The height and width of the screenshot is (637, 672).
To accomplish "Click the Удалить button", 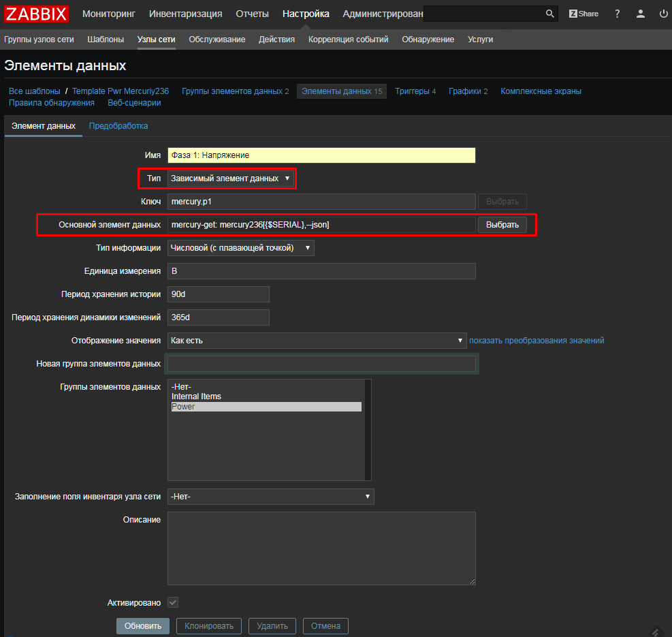I will click(272, 626).
